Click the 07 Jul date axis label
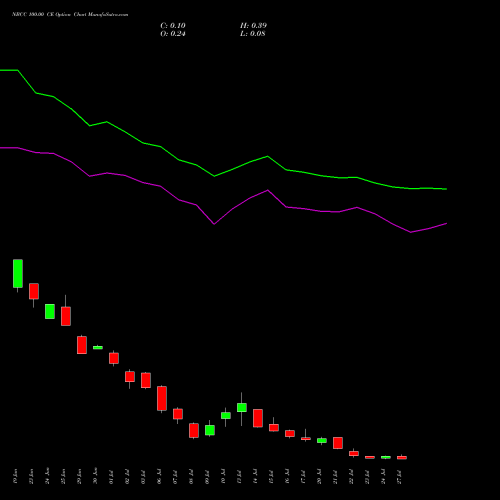 click(x=175, y=477)
